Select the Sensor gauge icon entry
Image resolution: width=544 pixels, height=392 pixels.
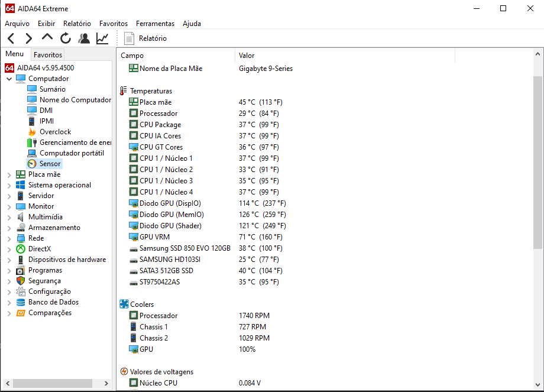pyautogui.click(x=32, y=164)
